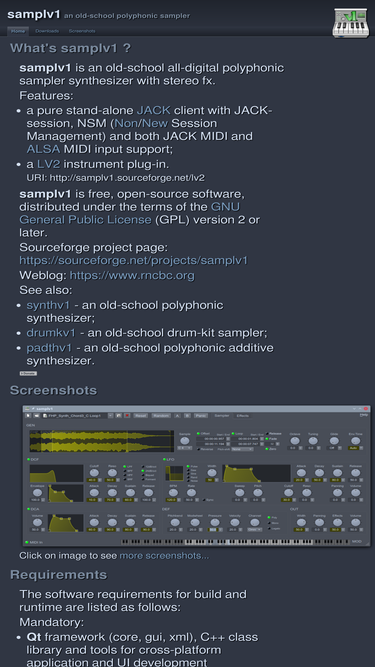Screen dimensions: 375x667
Task: Go to the Screenshots tab
Action: click(x=82, y=31)
